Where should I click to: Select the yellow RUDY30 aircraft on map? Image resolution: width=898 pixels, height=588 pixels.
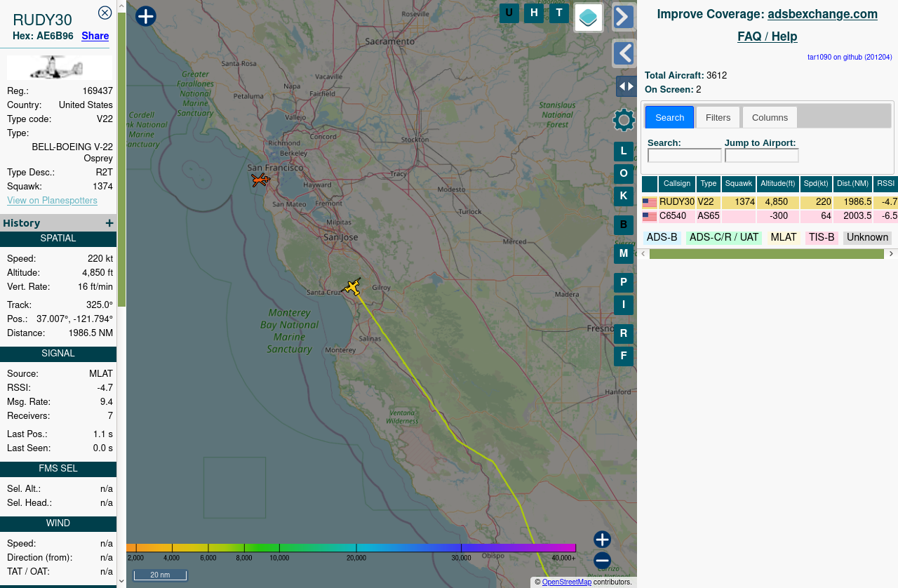351,286
